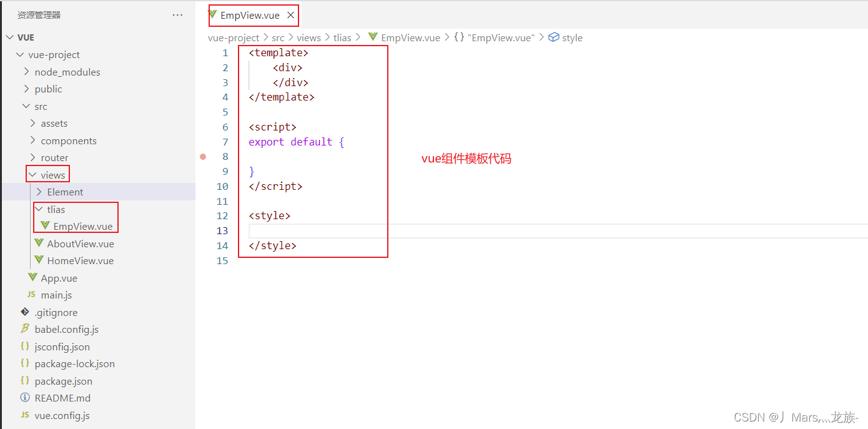Click the JSON braces icon beside package-lock.json

pos(25,363)
